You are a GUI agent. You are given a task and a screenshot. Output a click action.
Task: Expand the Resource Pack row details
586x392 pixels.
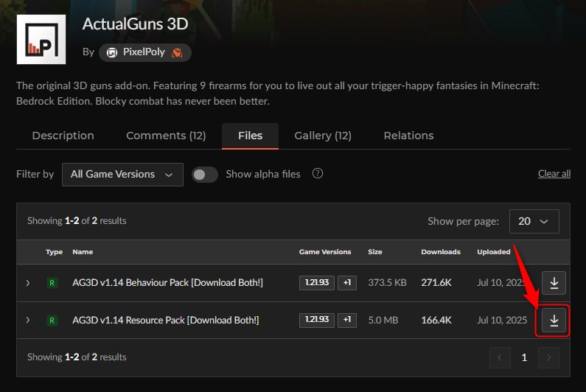click(28, 321)
